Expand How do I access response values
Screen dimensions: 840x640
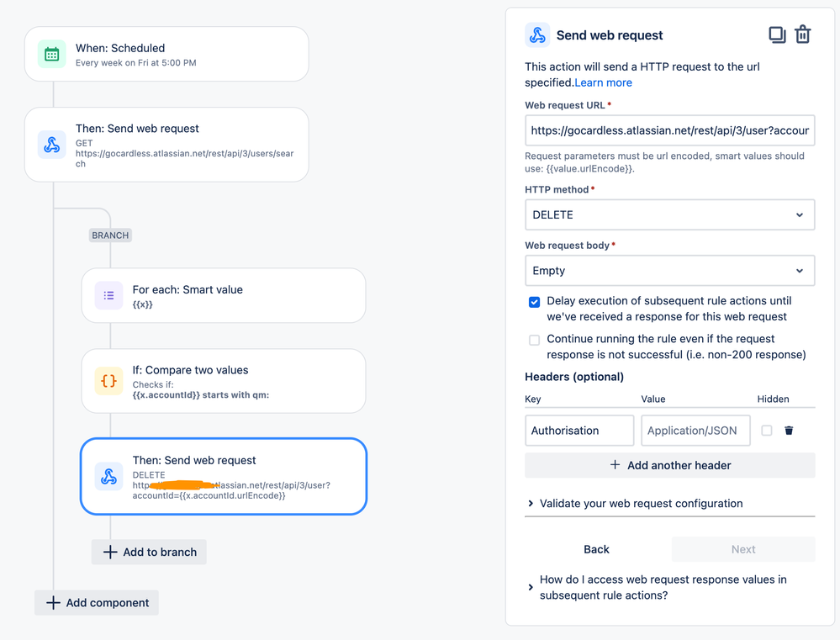click(663, 588)
